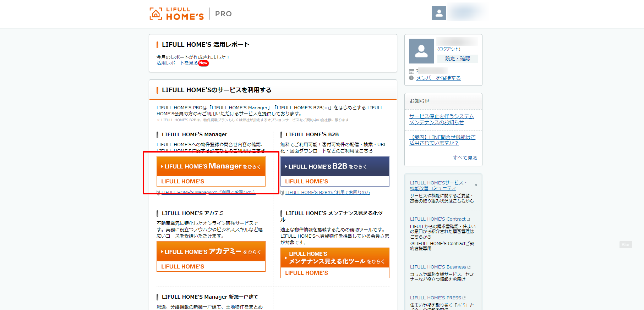Open サービス停止を伴うシステムメンテナンスのお知らせ notice
Screen dimensions: 644x310
click(x=441, y=119)
